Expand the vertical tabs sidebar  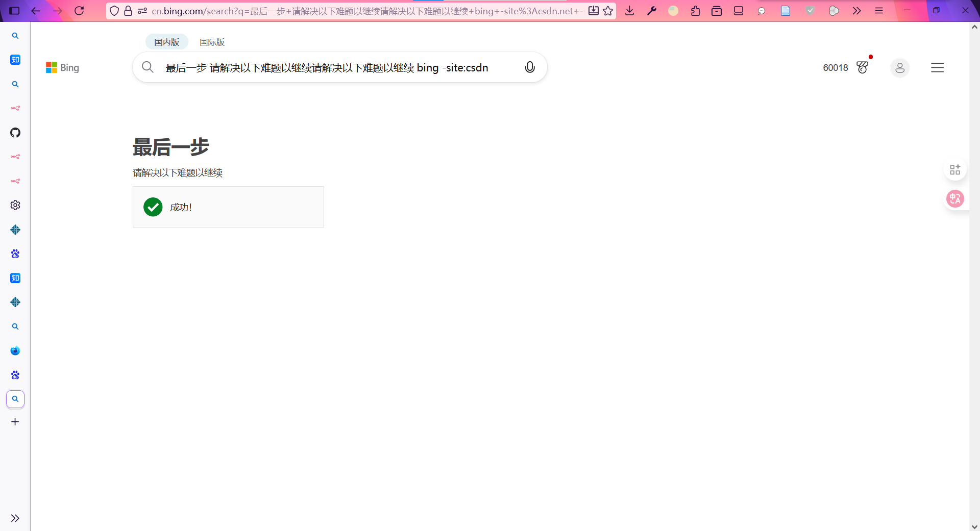point(15,518)
